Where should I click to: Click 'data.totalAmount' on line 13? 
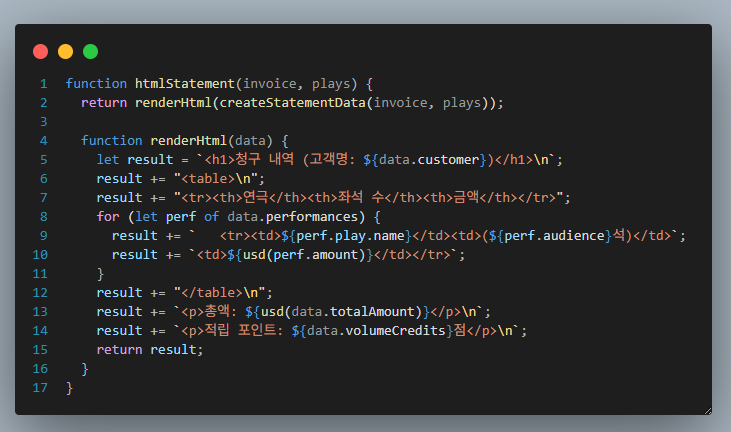click(x=354, y=312)
